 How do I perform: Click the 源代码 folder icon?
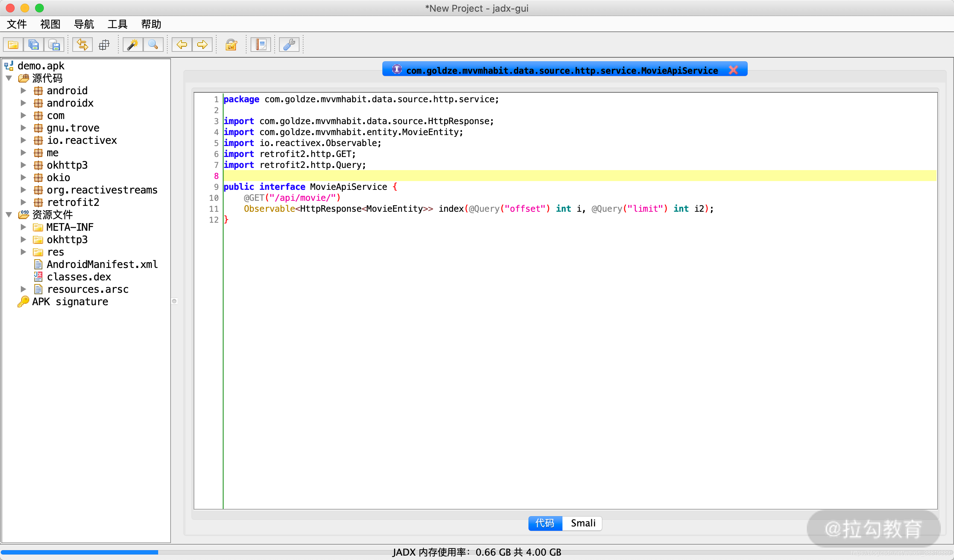tap(23, 78)
